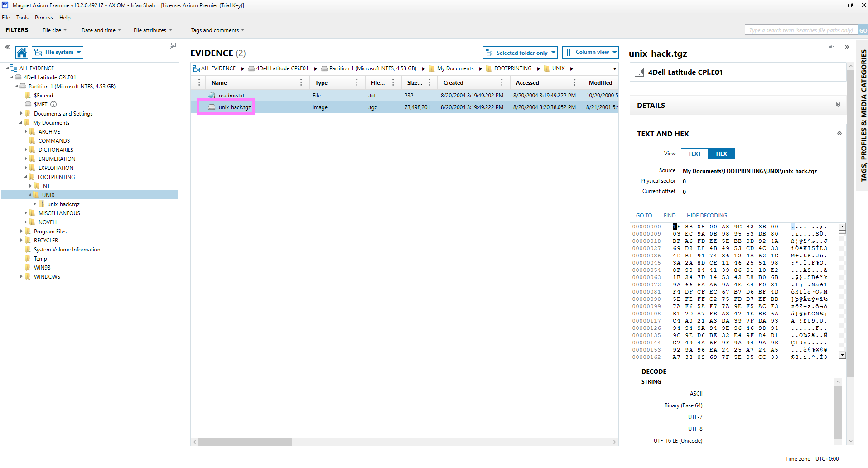Screen dimensions: 868x468
Task: Open File attributes filter dropdown
Action: [x=153, y=30]
